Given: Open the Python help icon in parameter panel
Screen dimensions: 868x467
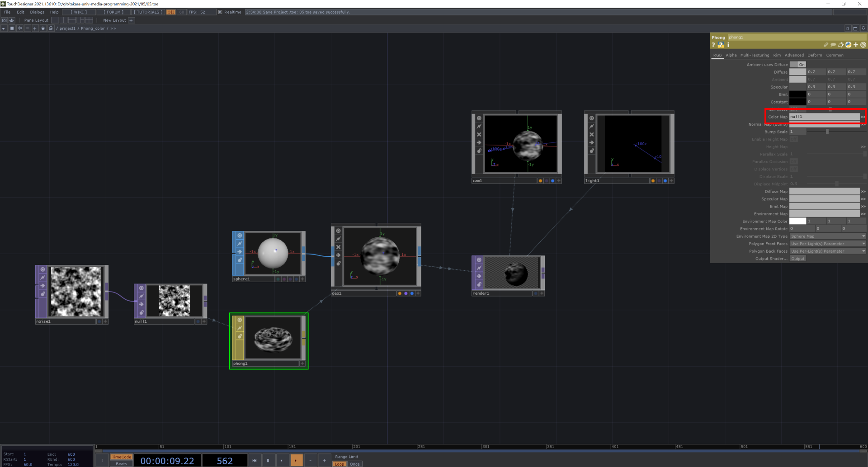Looking at the screenshot, I should coord(721,45).
